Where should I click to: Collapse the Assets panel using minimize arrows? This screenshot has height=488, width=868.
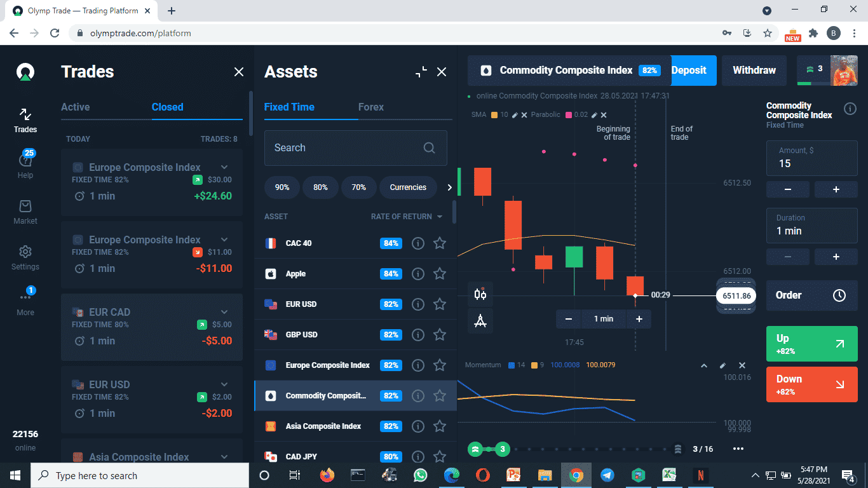click(x=421, y=72)
